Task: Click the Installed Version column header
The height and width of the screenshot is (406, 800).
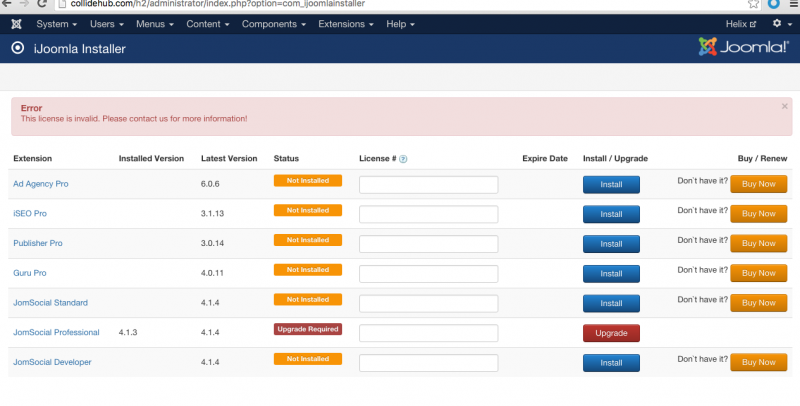Action: [151, 158]
